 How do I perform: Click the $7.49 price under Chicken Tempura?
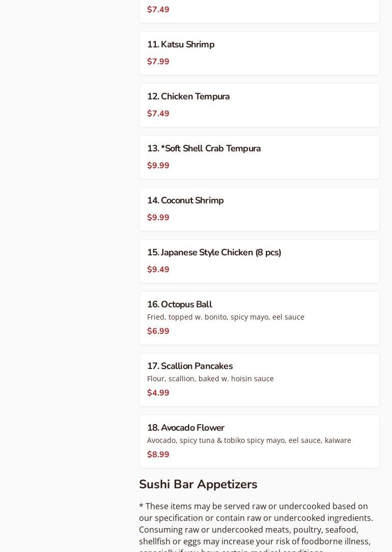(158, 114)
